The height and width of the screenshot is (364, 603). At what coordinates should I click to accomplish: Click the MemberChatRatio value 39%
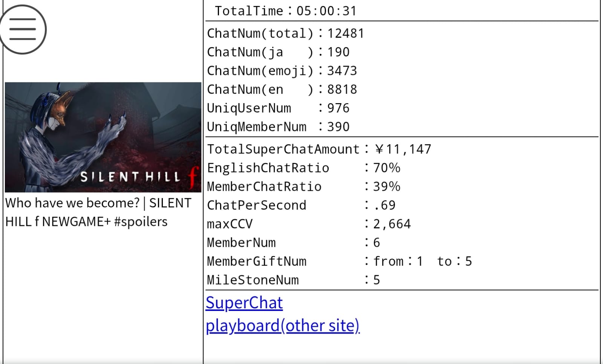pyautogui.click(x=387, y=187)
